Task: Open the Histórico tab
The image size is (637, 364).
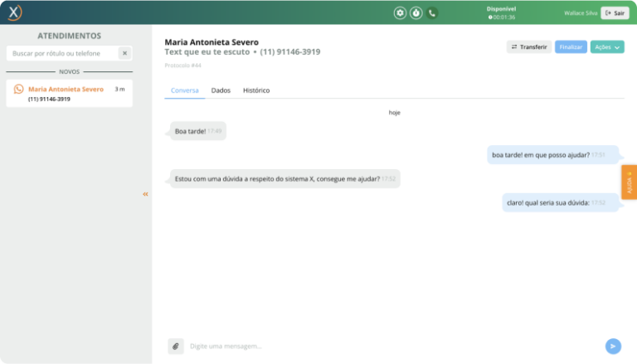Action: [255, 90]
